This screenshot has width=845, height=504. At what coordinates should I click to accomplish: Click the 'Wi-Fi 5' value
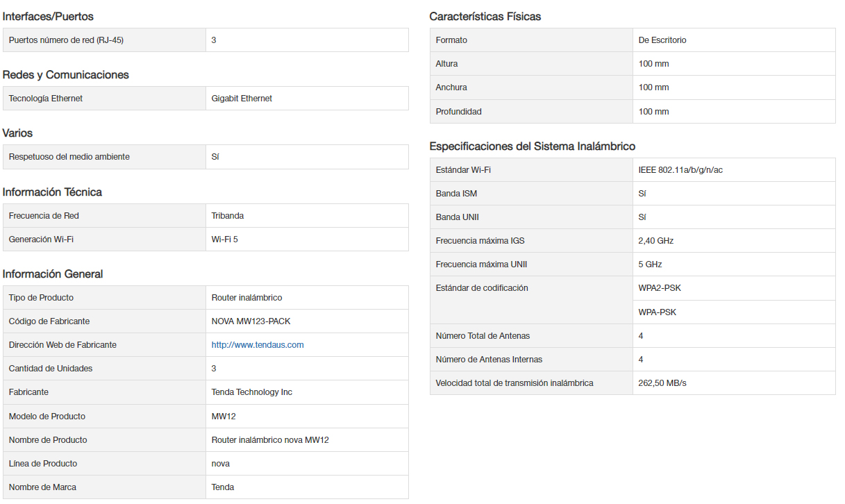pyautogui.click(x=225, y=240)
